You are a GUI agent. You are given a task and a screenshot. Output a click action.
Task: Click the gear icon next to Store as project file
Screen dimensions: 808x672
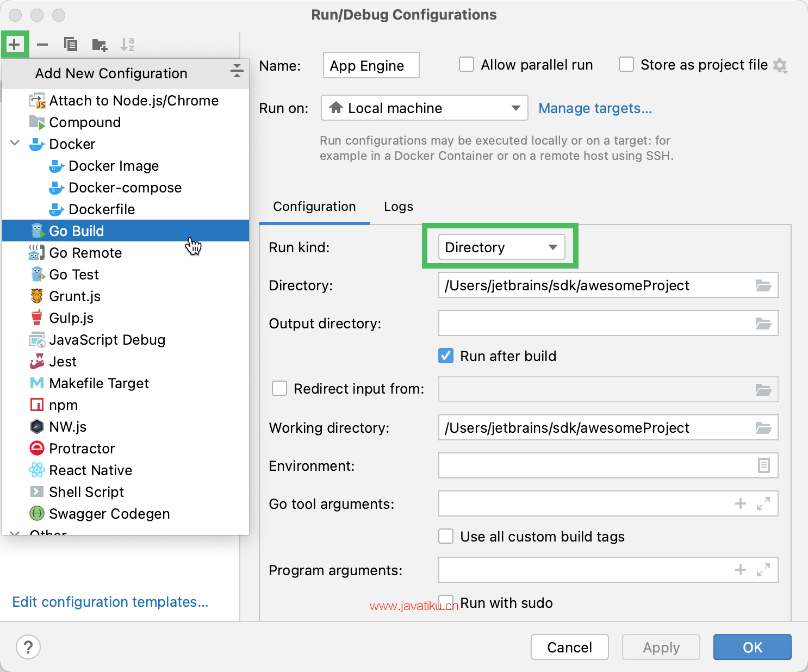pos(780,66)
